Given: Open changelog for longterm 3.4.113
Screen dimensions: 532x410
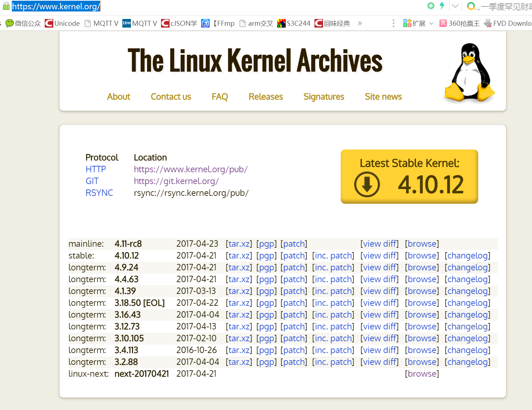Looking at the screenshot, I should click(x=468, y=350).
